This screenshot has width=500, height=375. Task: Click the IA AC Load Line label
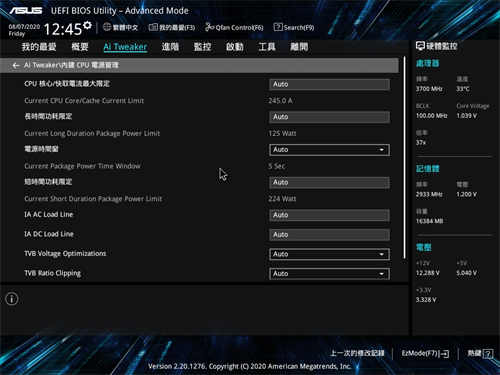[x=49, y=214]
